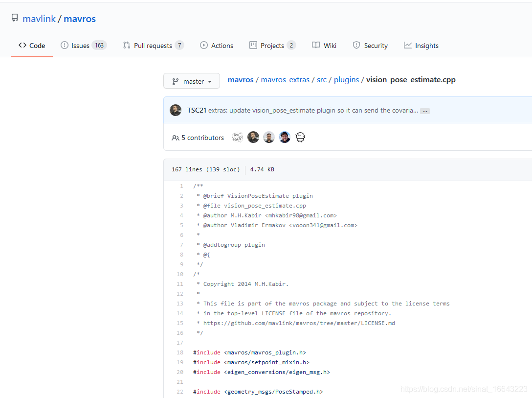Viewport: 532px width, 398px height.
Task: Click the '#include <mavros/setpoint_mixin.h>' line
Action: pos(251,362)
